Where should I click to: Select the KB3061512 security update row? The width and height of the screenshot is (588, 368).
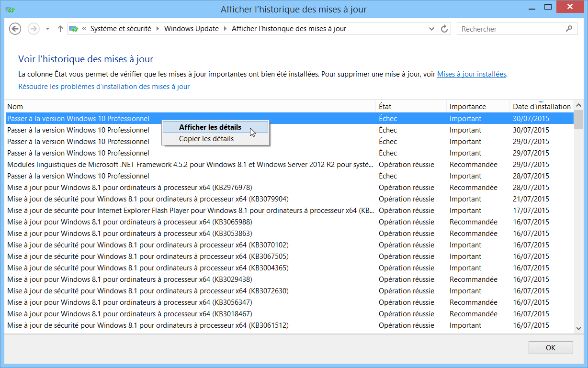click(290, 325)
